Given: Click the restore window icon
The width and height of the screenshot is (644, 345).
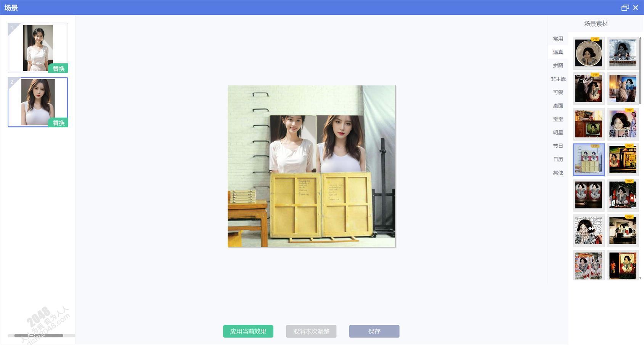Looking at the screenshot, I should (x=625, y=8).
